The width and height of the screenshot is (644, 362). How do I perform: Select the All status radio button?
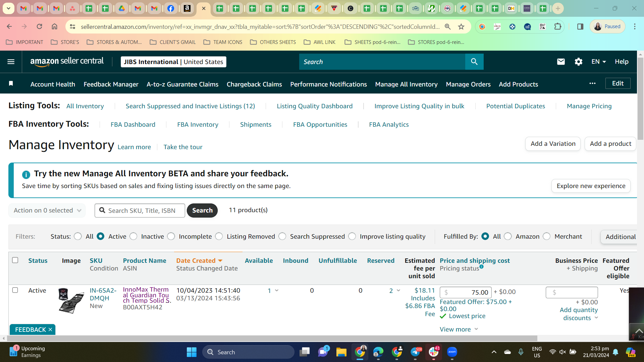point(78,236)
